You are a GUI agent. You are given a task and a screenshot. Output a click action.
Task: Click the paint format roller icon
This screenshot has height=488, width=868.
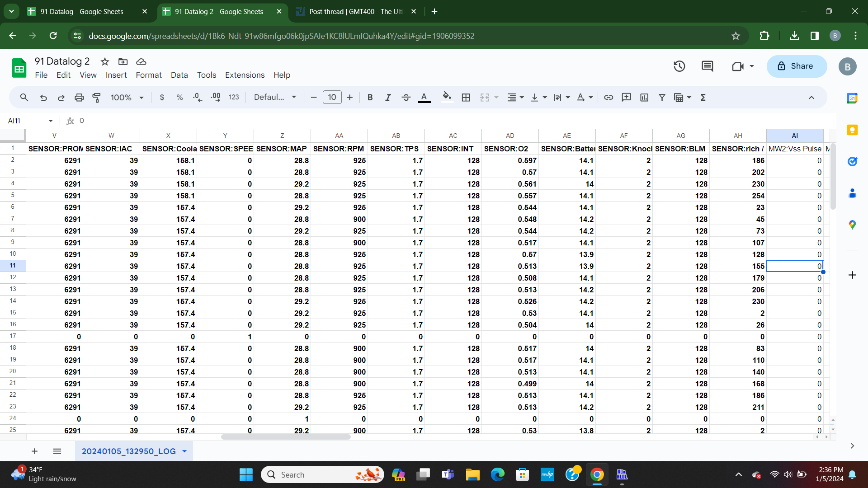point(96,97)
